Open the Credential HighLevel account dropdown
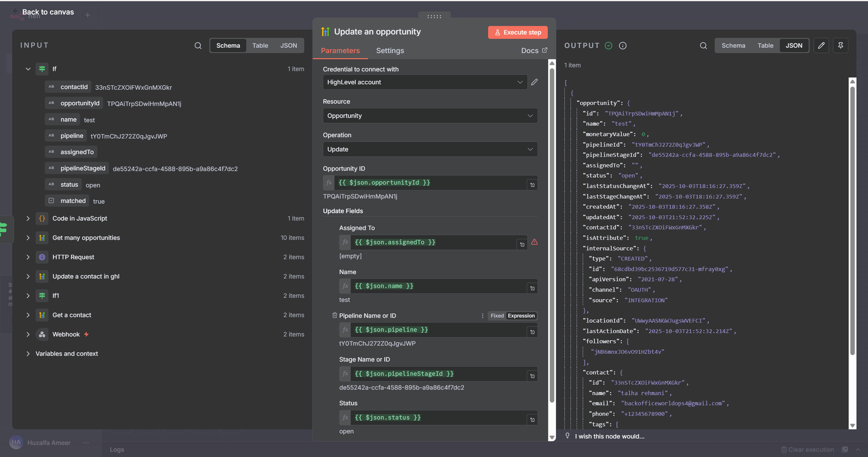868x457 pixels. 425,82
